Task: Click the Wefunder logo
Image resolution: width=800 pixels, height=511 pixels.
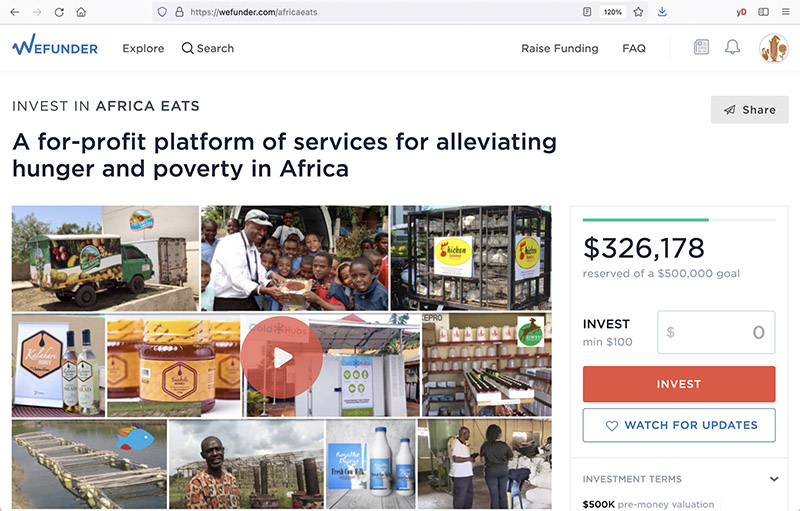Action: point(55,46)
